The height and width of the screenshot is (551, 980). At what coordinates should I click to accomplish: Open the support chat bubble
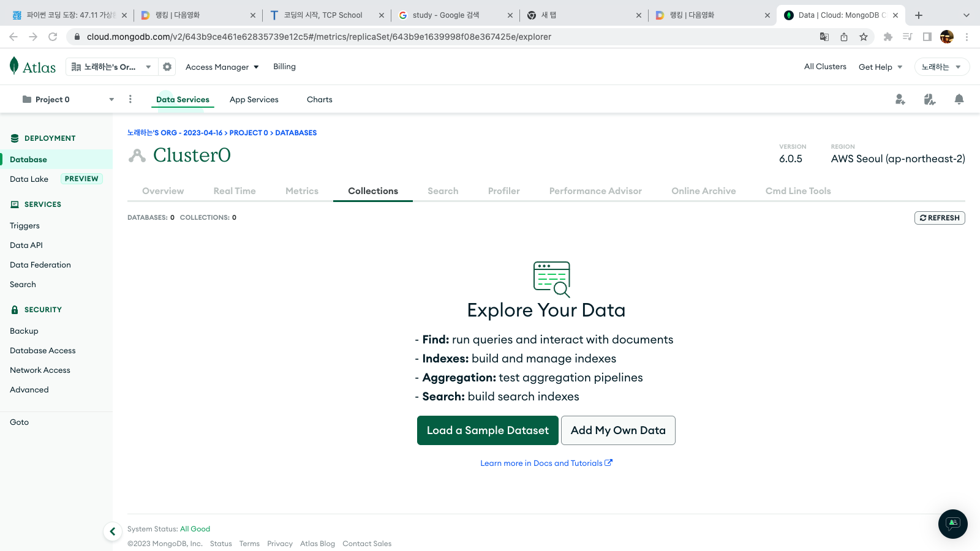953,524
